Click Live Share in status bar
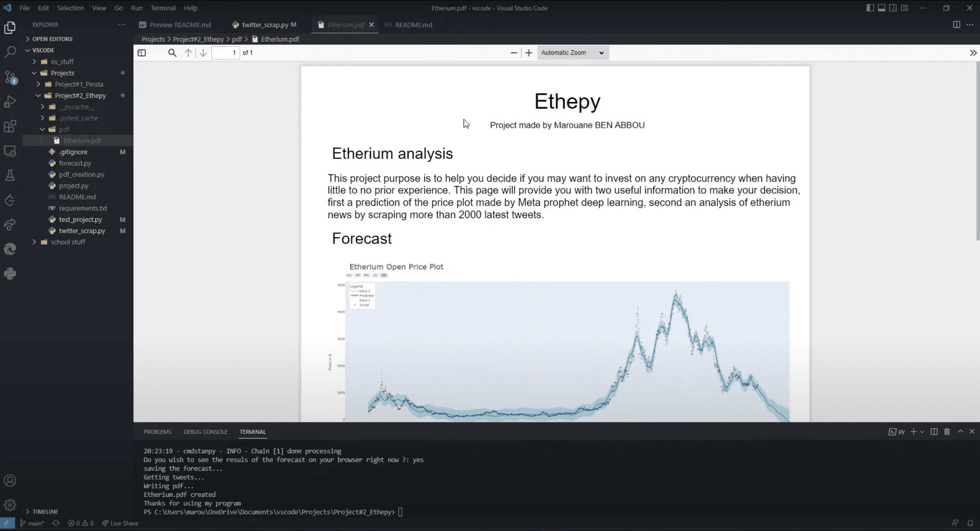980x531 pixels. (x=120, y=523)
